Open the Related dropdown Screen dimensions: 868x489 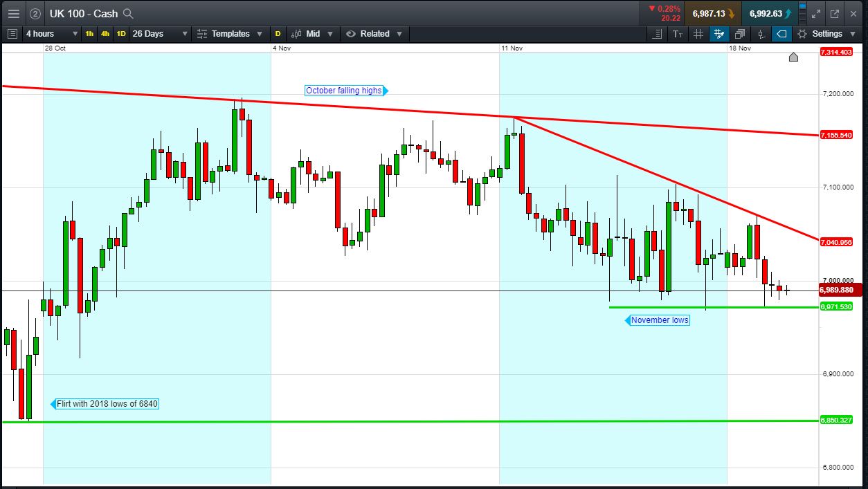click(x=374, y=33)
